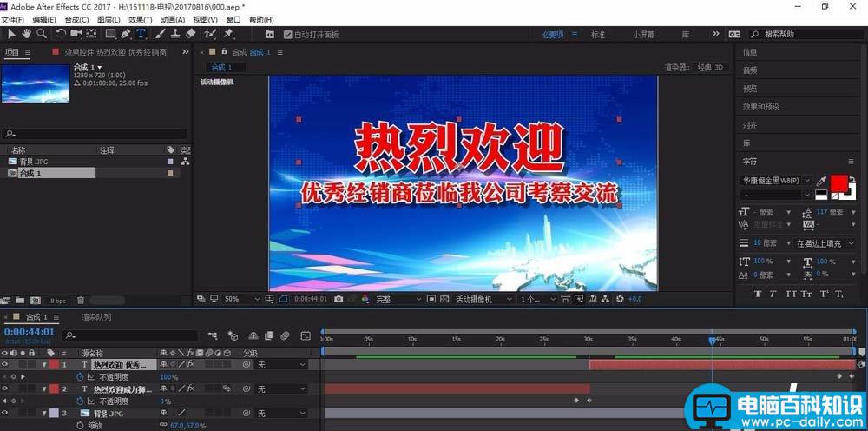Open the parent dropdown for layer 3
Image resolution: width=868 pixels, height=431 pixels.
[280, 414]
